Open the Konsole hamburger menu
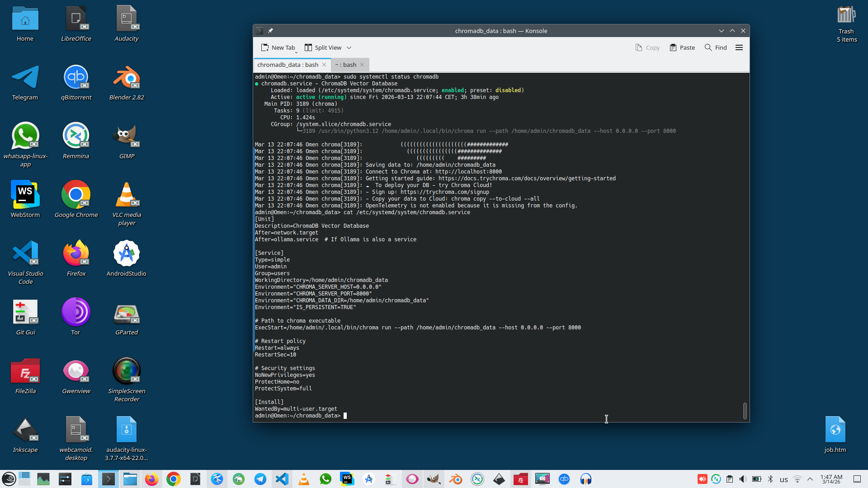Image resolution: width=868 pixels, height=488 pixels. pyautogui.click(x=739, y=47)
